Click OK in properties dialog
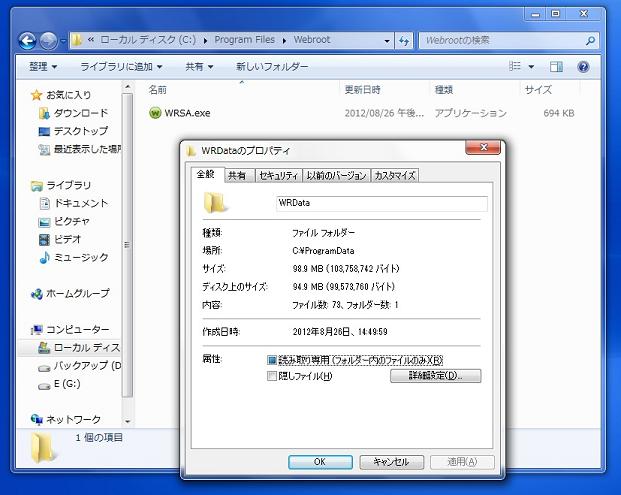 pyautogui.click(x=320, y=462)
